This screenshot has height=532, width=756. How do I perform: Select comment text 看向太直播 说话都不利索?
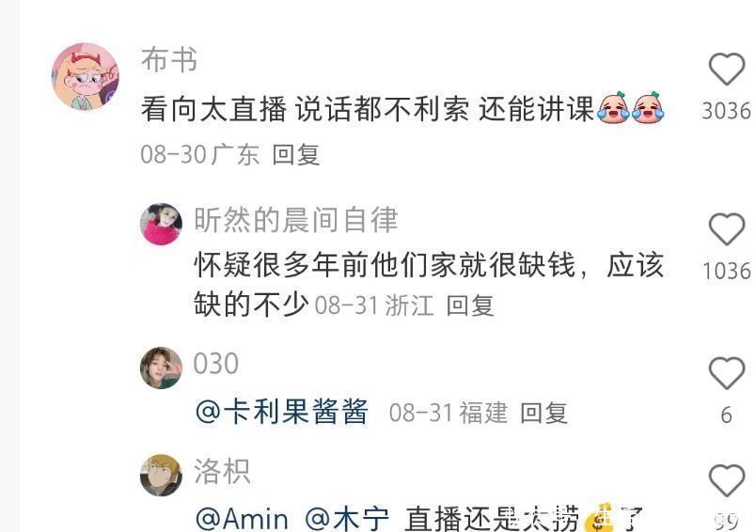click(x=305, y=109)
